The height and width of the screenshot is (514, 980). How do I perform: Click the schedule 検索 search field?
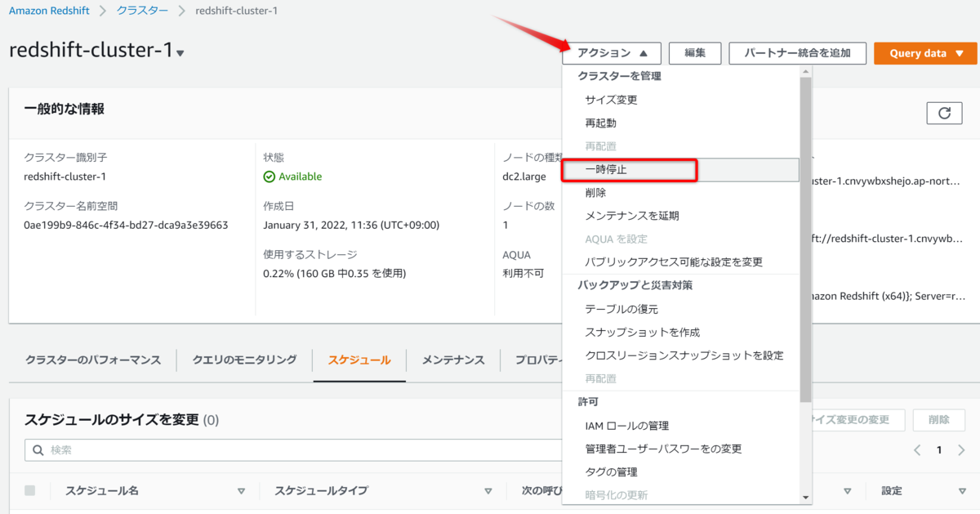coord(294,450)
